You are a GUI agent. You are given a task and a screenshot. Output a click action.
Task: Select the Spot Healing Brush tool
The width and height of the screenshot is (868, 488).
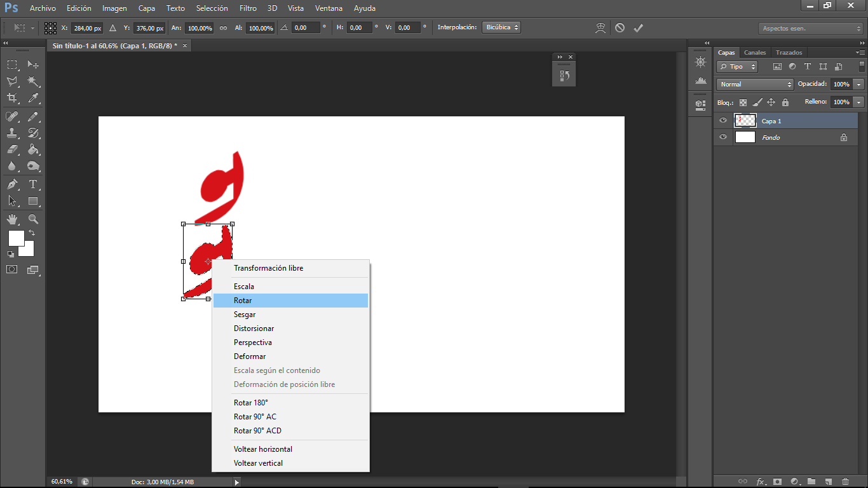tap(12, 116)
